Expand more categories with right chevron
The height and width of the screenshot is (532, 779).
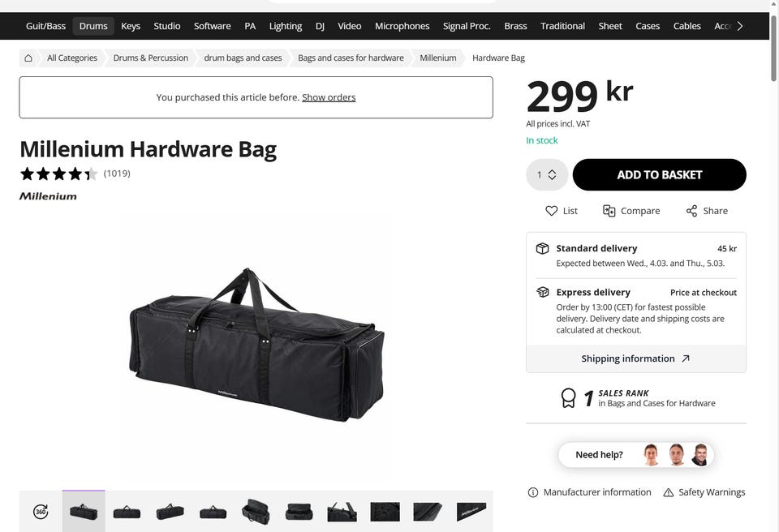[x=740, y=26]
